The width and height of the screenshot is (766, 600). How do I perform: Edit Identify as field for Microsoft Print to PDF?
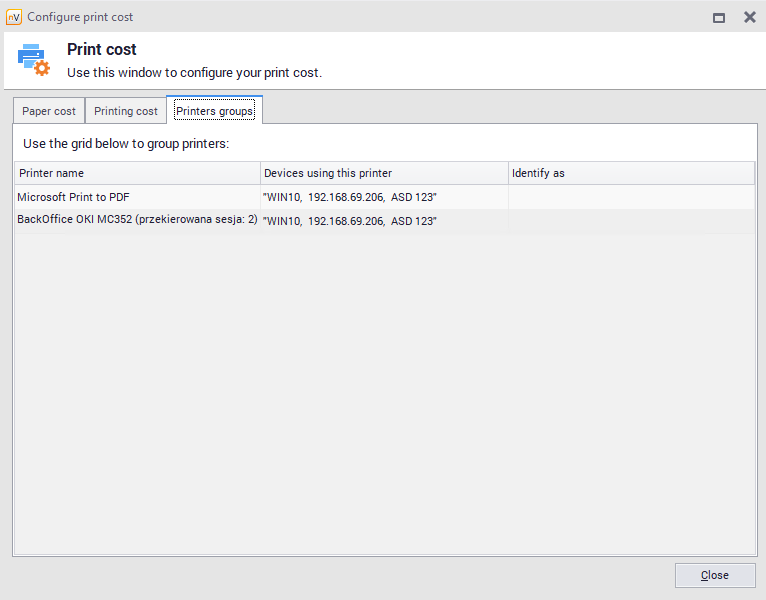tap(630, 197)
